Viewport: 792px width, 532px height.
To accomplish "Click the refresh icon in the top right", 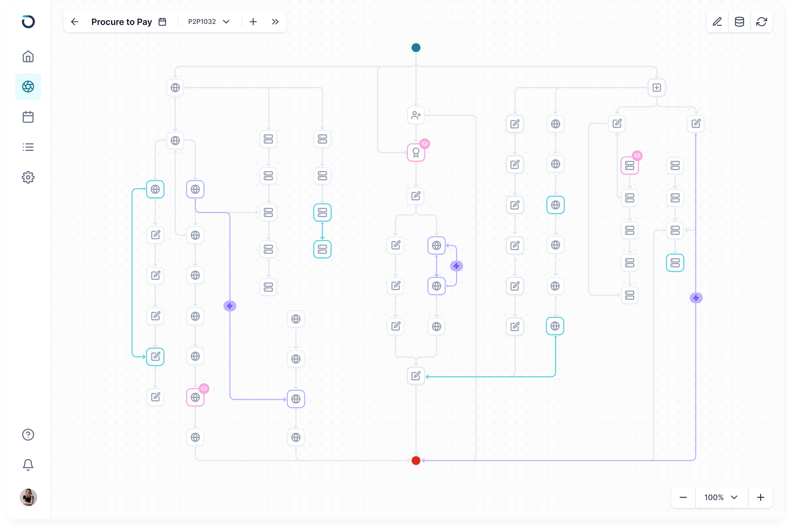I will coord(762,21).
